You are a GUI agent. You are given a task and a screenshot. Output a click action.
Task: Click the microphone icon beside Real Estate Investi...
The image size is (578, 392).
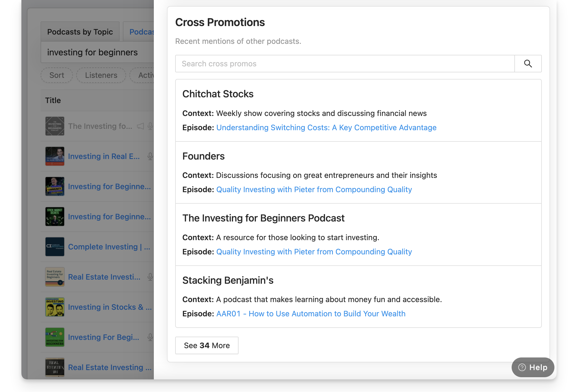150,277
